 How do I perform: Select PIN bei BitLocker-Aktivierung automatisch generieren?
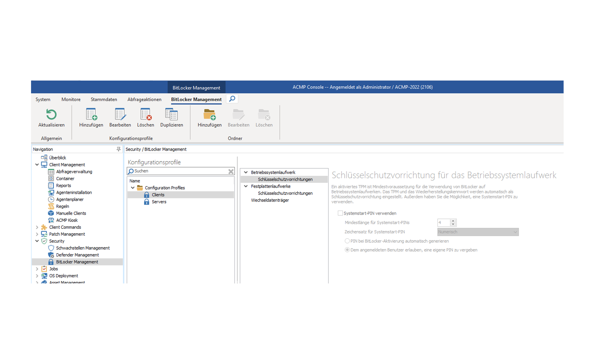347,241
